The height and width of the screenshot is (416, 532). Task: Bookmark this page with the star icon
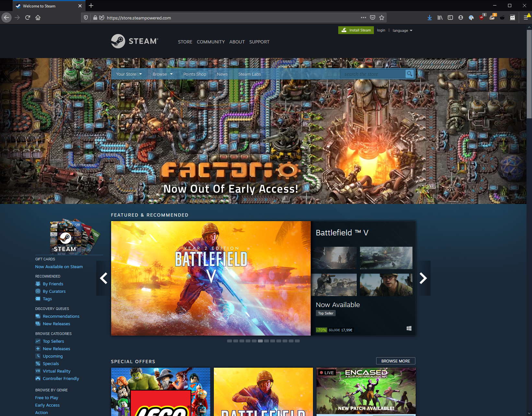tap(382, 18)
